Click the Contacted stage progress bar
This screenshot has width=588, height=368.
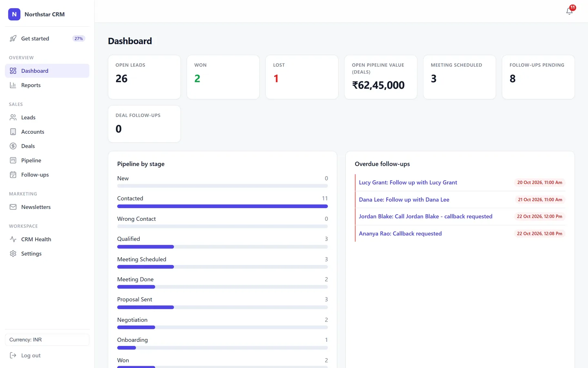pos(223,206)
